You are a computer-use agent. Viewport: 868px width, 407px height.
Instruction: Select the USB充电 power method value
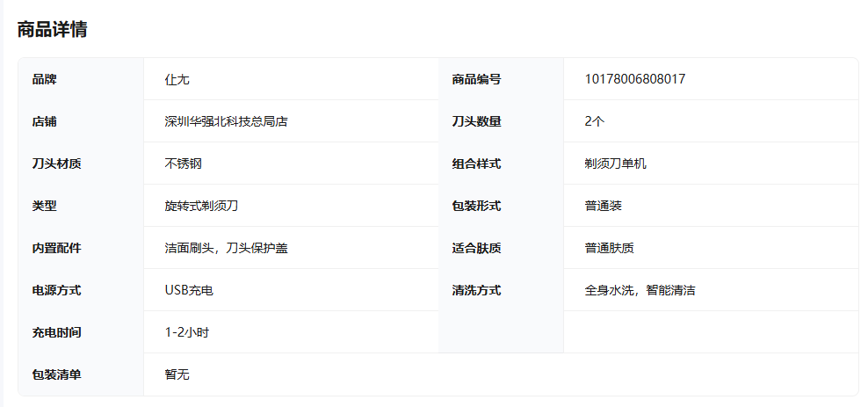(188, 290)
